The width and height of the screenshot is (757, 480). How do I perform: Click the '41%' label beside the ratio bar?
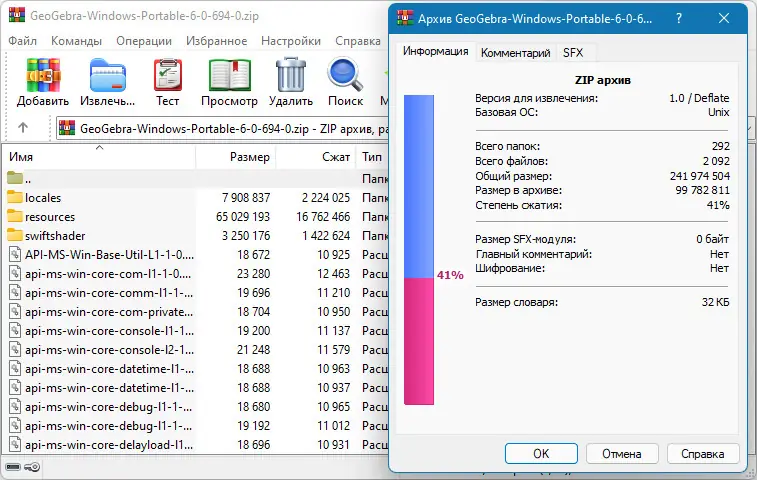[450, 275]
